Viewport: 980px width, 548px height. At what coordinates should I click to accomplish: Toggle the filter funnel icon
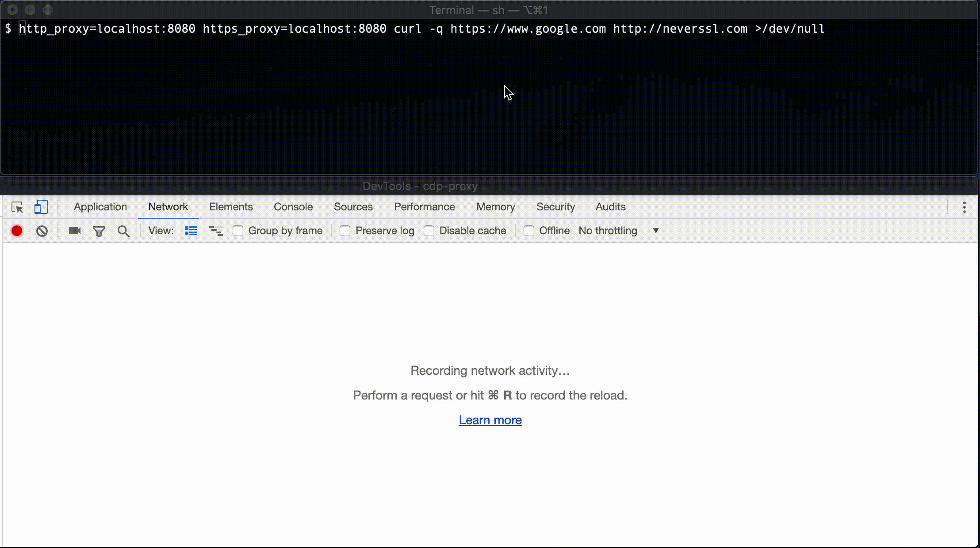99,231
